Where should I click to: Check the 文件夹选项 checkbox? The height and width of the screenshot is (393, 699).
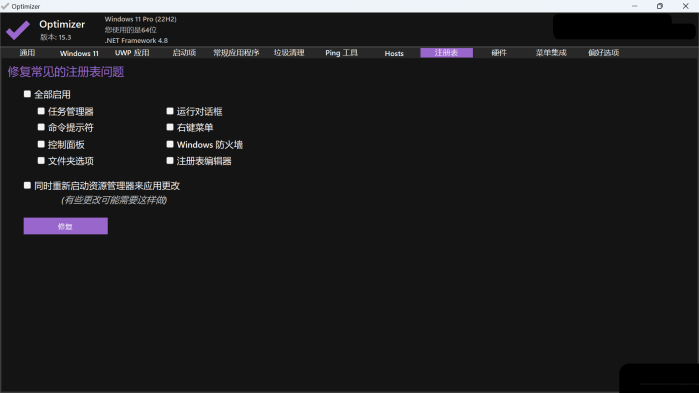[41, 160]
